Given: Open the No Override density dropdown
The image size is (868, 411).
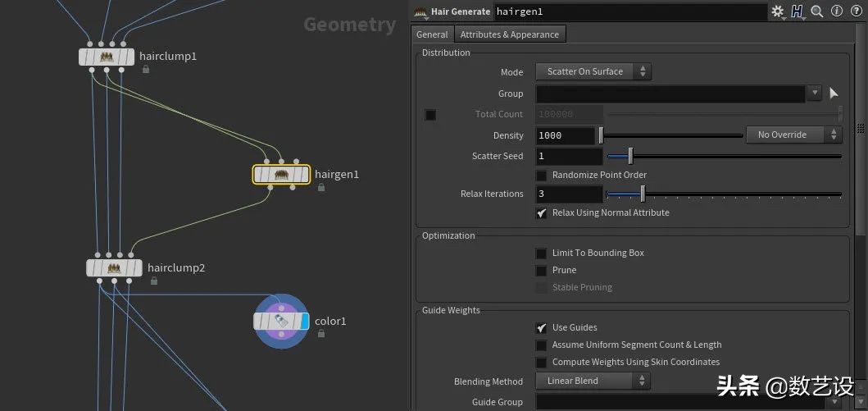Looking at the screenshot, I should point(793,135).
